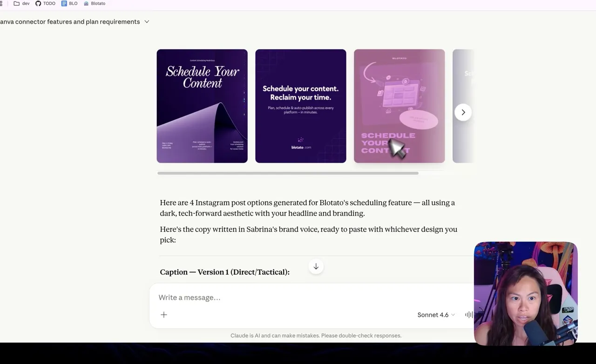Open the dev bookmarks folder

point(21,3)
